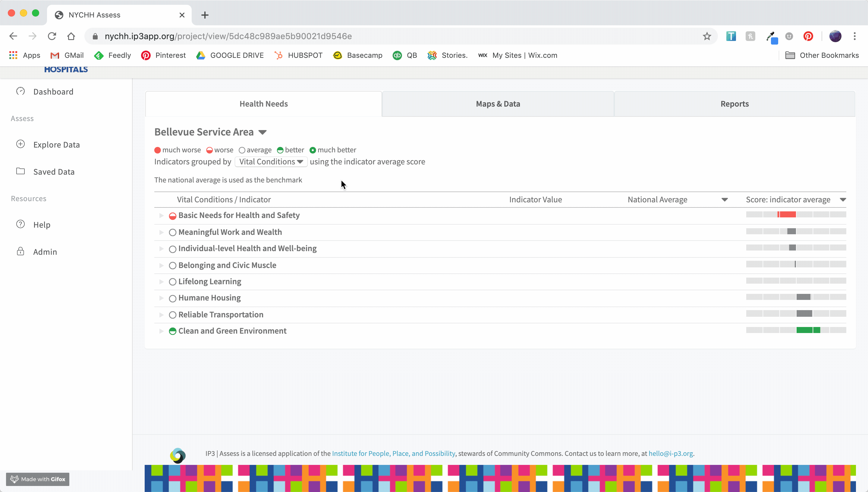Open the QB QuickBooks bookmark
Image resolution: width=868 pixels, height=492 pixels.
click(x=405, y=55)
